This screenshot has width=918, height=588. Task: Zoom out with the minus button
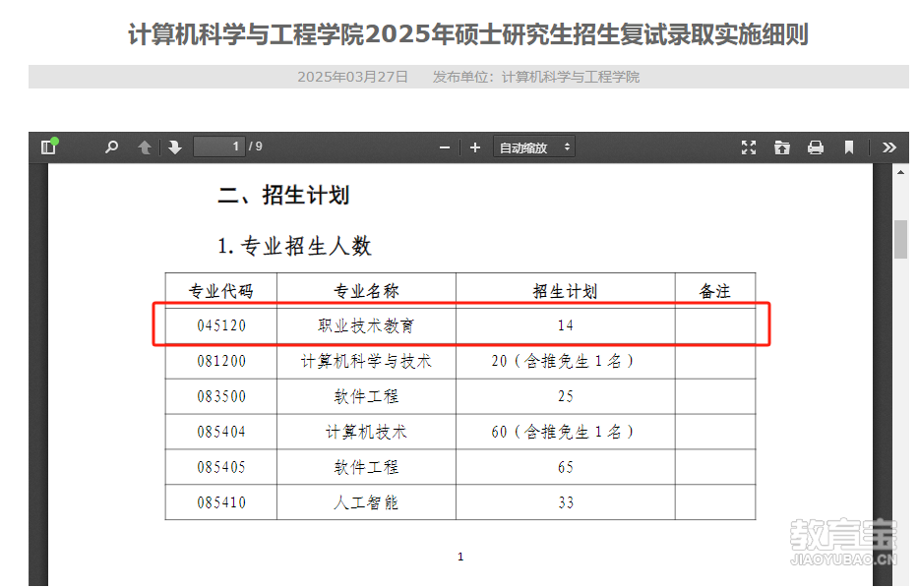(445, 147)
